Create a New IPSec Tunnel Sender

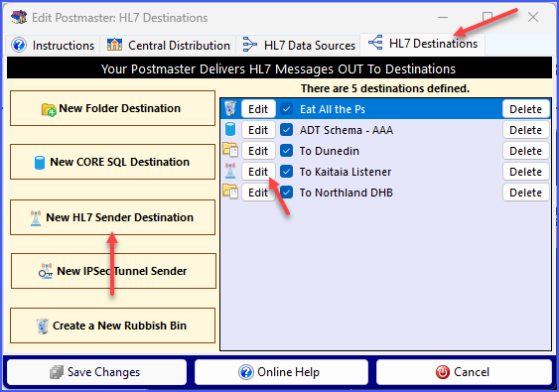click(x=113, y=271)
